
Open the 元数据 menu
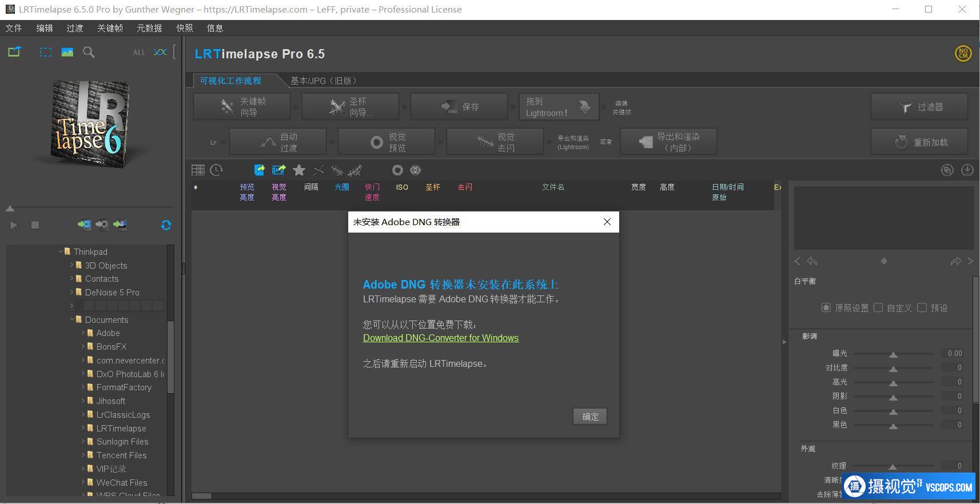click(149, 28)
